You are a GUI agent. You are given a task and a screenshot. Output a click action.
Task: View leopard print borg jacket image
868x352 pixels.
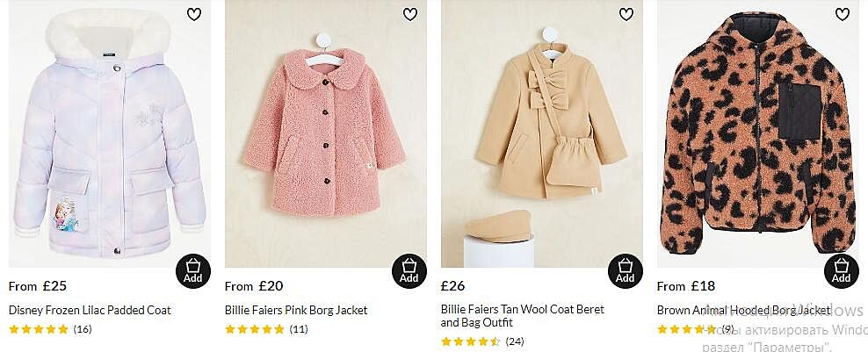click(x=757, y=140)
